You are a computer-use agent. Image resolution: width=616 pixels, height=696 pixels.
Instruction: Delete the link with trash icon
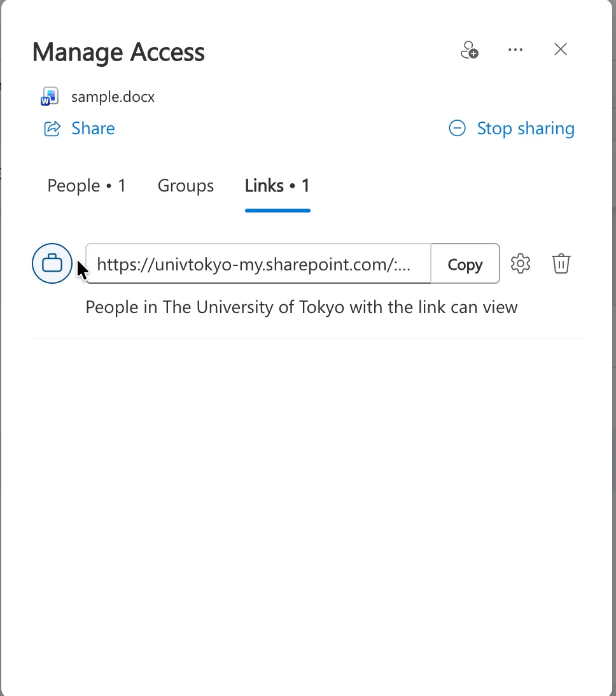click(561, 263)
